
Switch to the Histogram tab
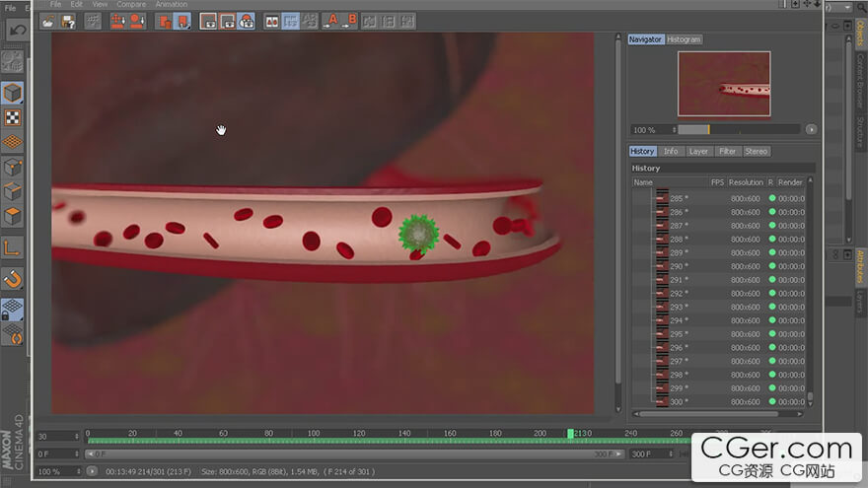point(684,39)
